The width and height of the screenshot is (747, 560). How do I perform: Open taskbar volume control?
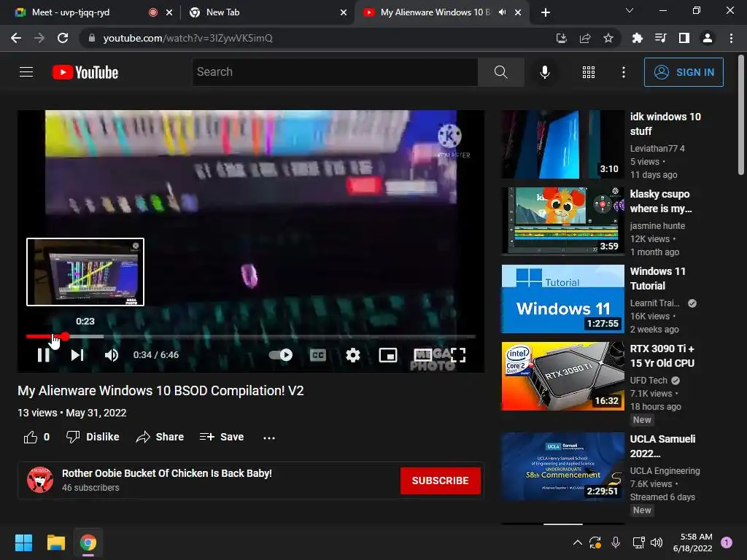pos(656,542)
